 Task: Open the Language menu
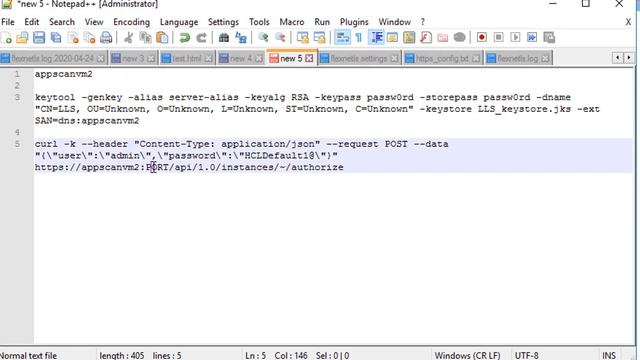coord(179,22)
